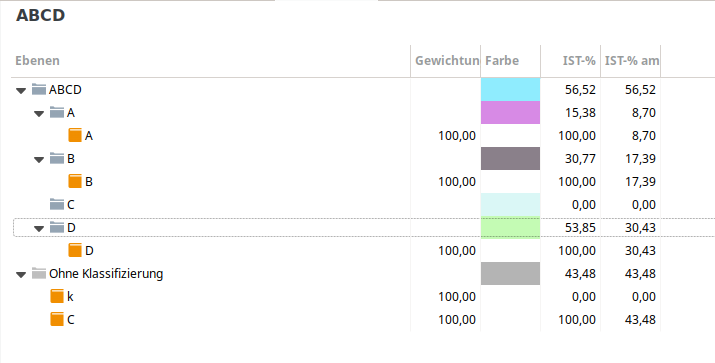Click the orange security icon for A
The height and width of the screenshot is (363, 715).
75,135
